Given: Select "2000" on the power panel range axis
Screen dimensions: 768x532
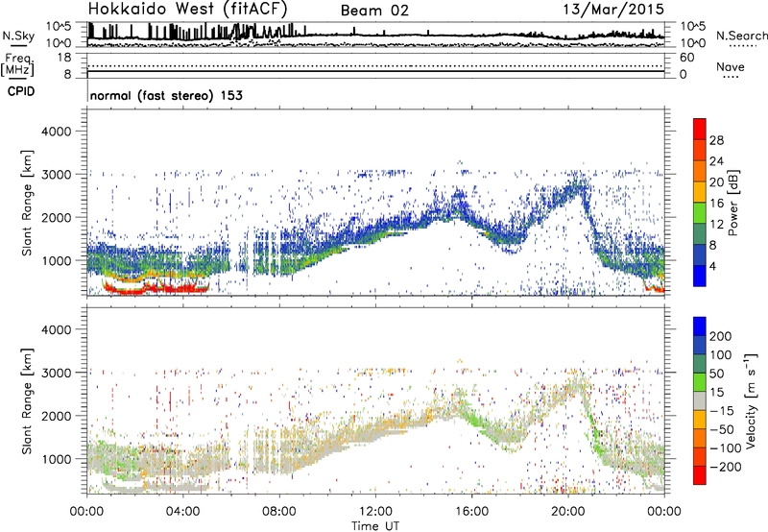Looking at the screenshot, I should coord(57,217).
